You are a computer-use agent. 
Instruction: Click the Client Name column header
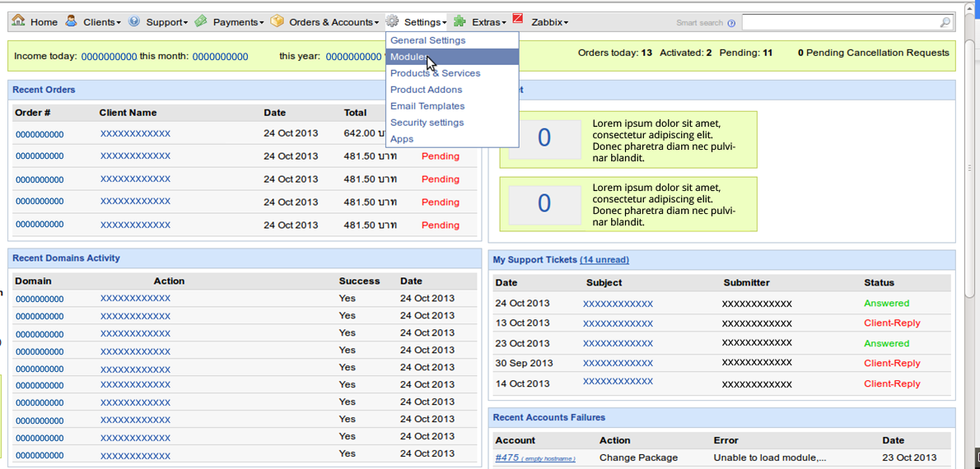tap(128, 113)
